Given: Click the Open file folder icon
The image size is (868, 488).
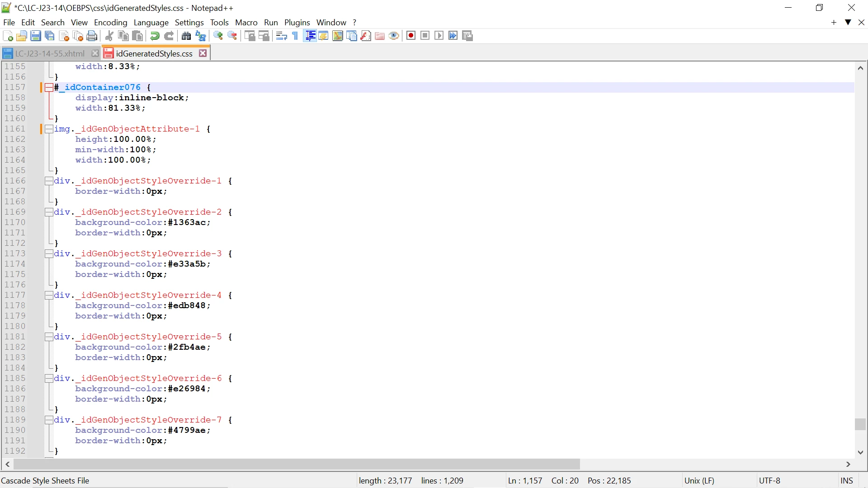Looking at the screenshot, I should [21, 36].
